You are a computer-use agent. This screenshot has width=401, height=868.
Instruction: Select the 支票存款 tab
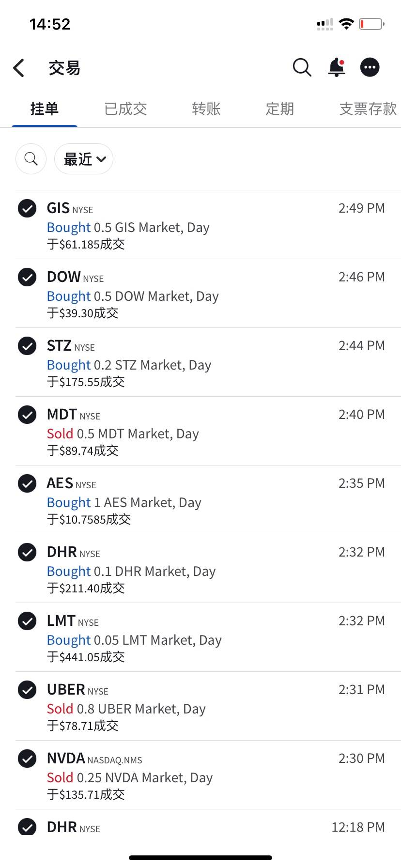(x=368, y=109)
